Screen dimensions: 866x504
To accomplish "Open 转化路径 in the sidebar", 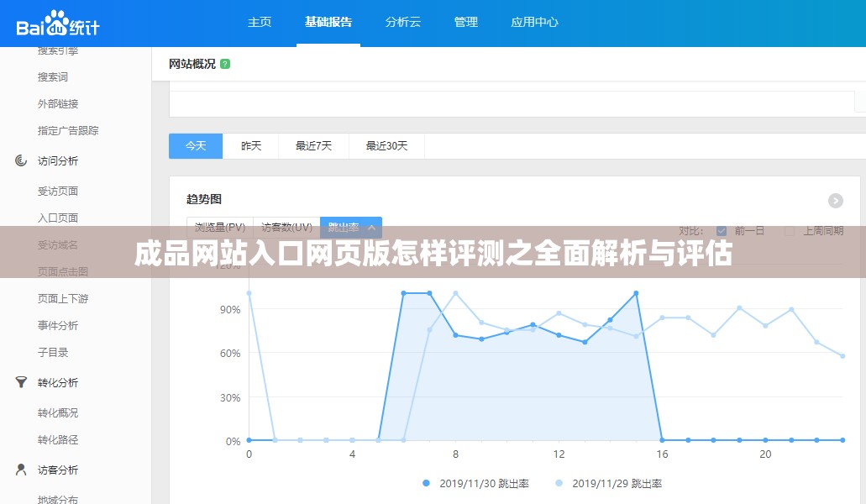I will tap(58, 440).
